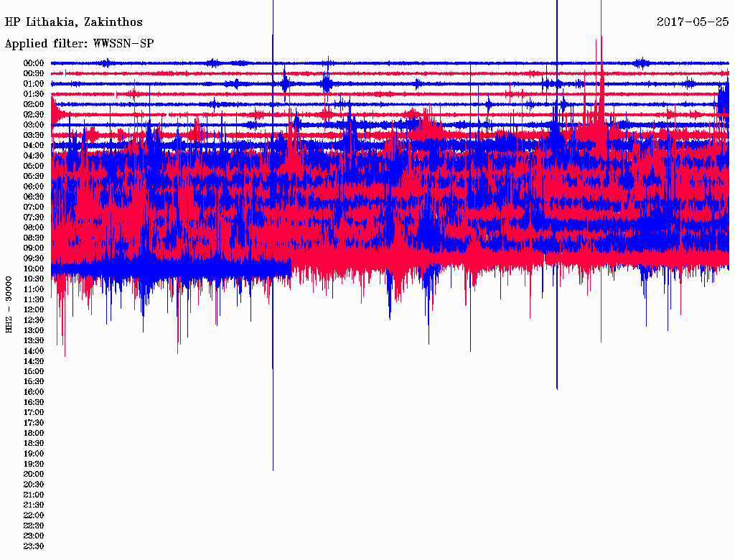
Task: Click the '06:00' time label
Action: [34, 186]
